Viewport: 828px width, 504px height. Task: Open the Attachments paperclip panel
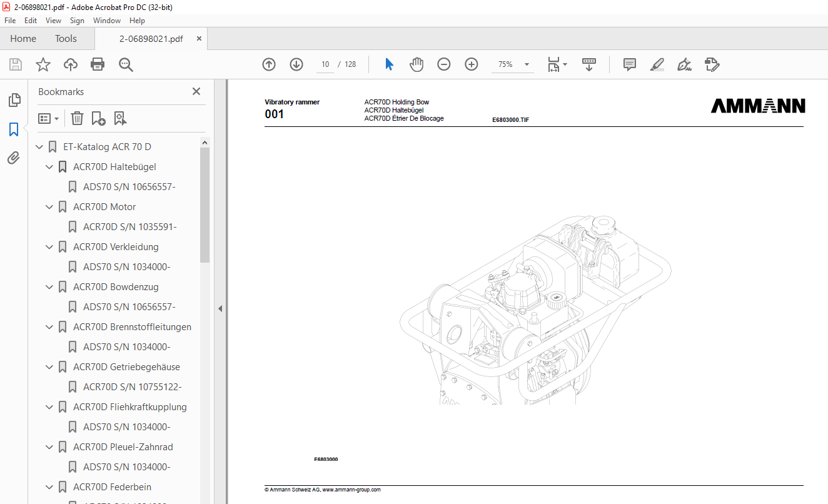(x=14, y=158)
